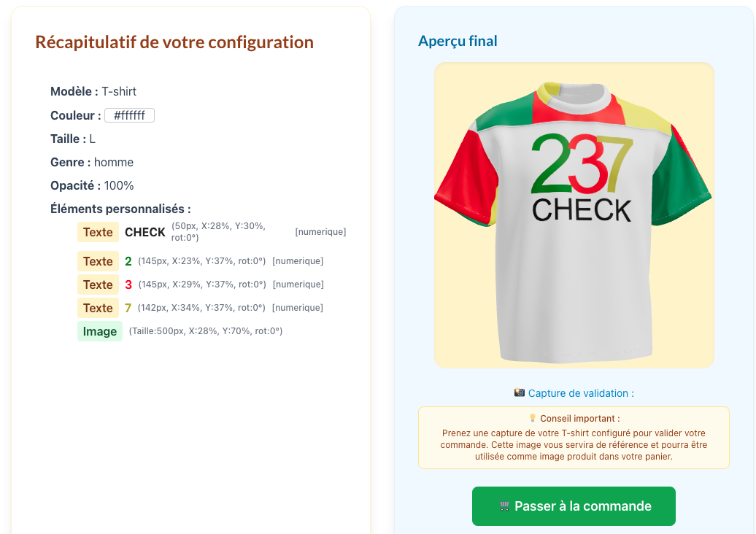The width and height of the screenshot is (756, 534).
Task: Click the numerique tag on CHECK row
Action: (x=320, y=232)
